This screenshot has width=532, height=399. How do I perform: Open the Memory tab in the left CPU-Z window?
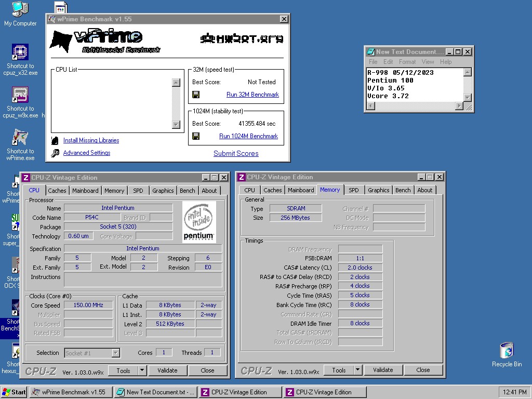tap(114, 191)
